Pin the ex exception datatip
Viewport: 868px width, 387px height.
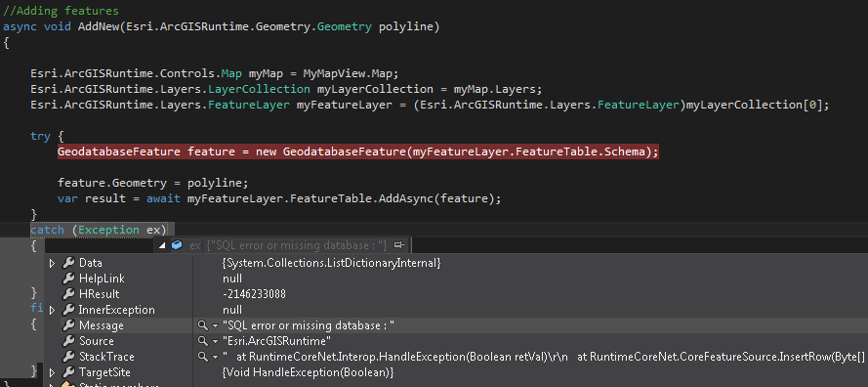coord(399,245)
